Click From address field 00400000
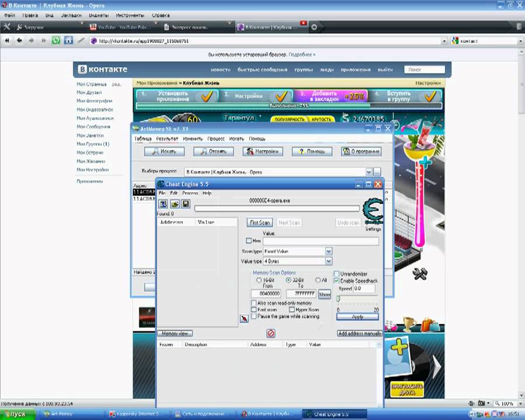The height and width of the screenshot is (420, 525). coord(266,294)
